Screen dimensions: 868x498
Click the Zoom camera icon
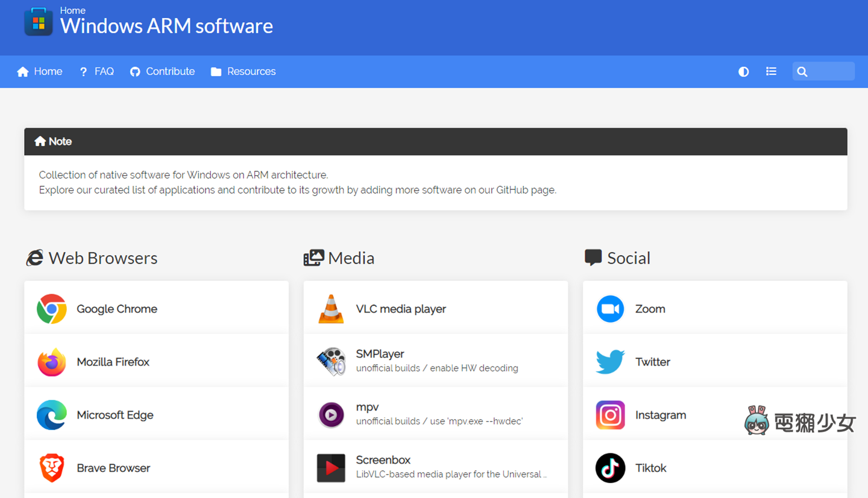610,309
